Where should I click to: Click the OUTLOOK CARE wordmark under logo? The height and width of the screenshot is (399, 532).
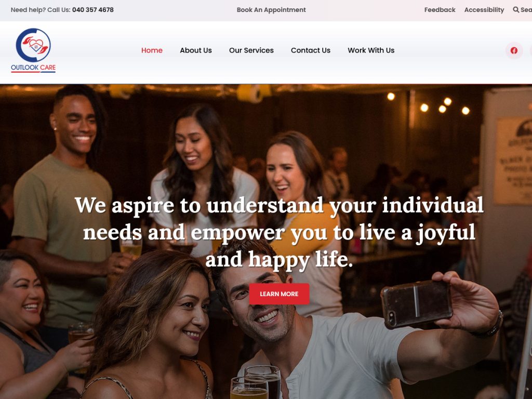tap(33, 68)
